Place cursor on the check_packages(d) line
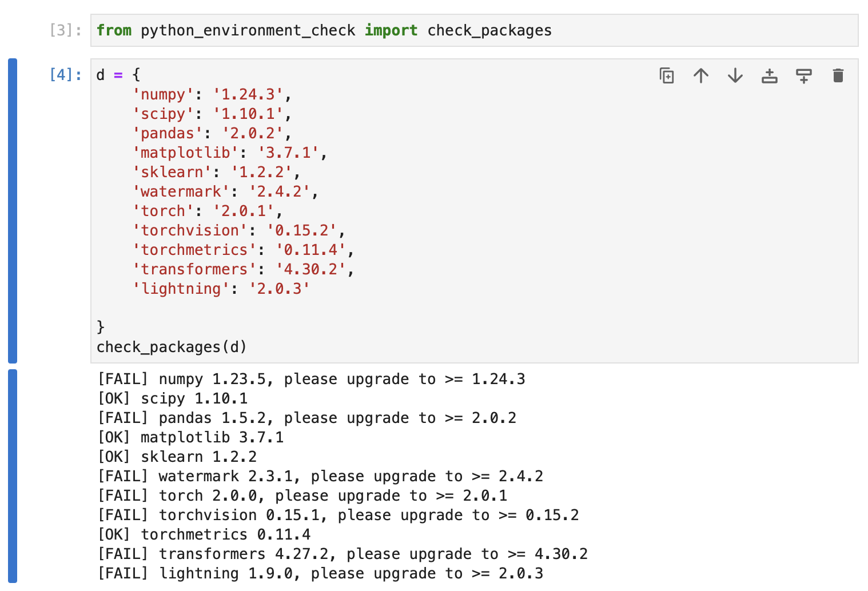Image resolution: width=868 pixels, height=591 pixels. click(172, 346)
